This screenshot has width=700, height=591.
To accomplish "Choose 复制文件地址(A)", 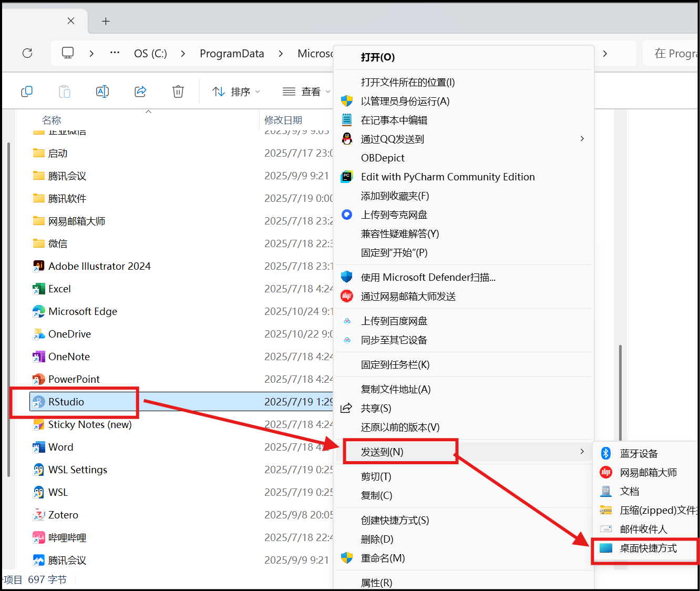I will (x=464, y=389).
